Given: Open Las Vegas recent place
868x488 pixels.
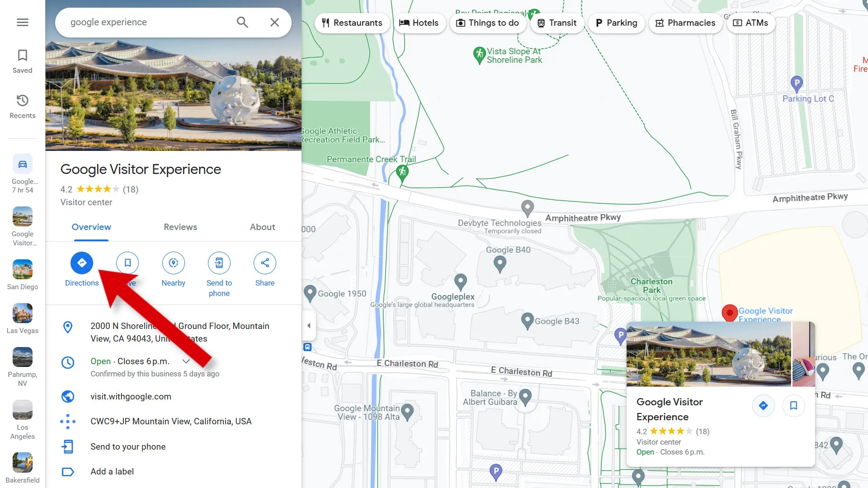Looking at the screenshot, I should point(23,319).
